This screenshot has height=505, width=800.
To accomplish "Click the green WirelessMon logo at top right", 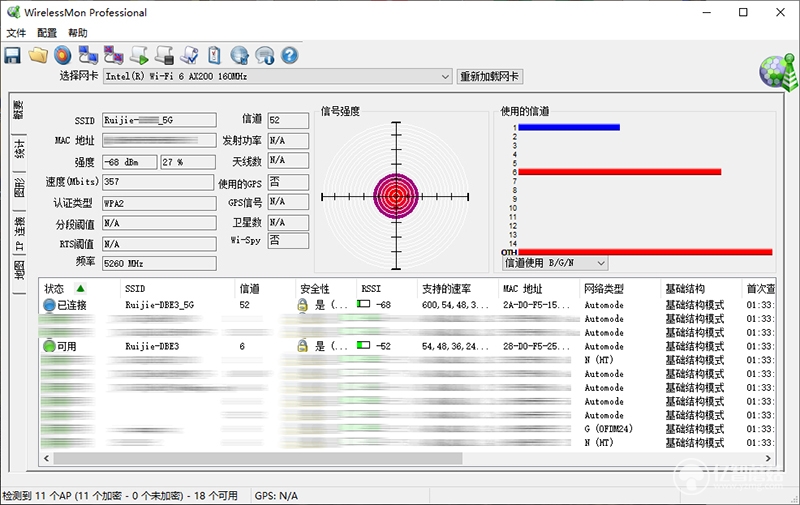I will pos(778,72).
